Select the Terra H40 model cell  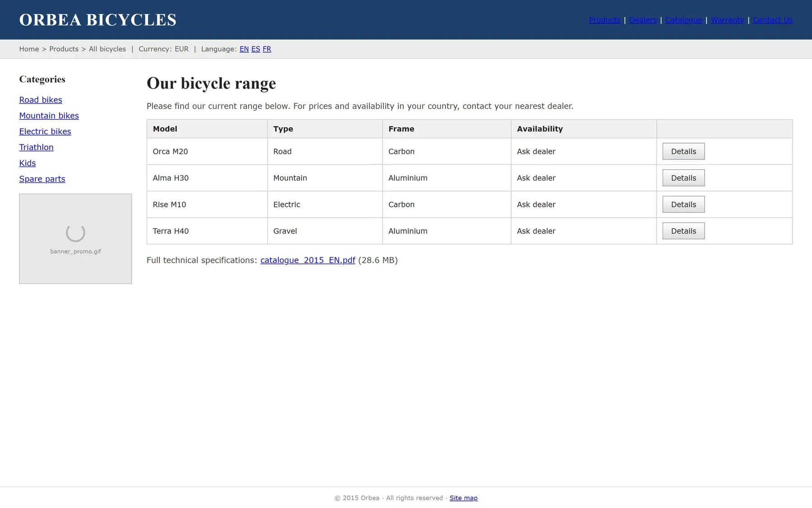click(x=207, y=231)
